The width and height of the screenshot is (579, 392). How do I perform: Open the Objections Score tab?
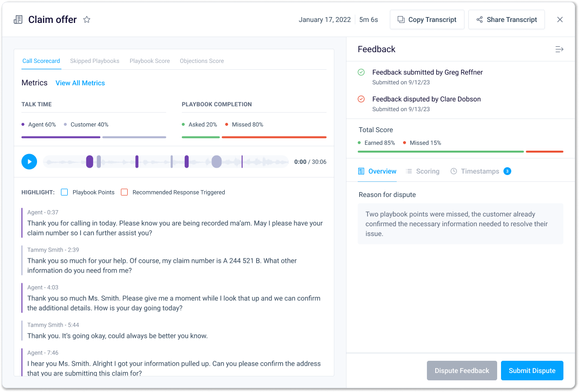[x=202, y=61]
